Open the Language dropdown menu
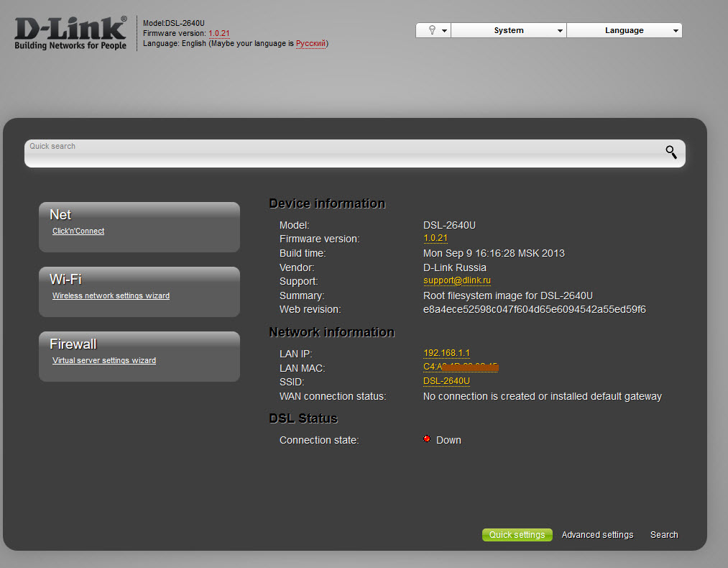This screenshot has height=568, width=728. pyautogui.click(x=624, y=30)
